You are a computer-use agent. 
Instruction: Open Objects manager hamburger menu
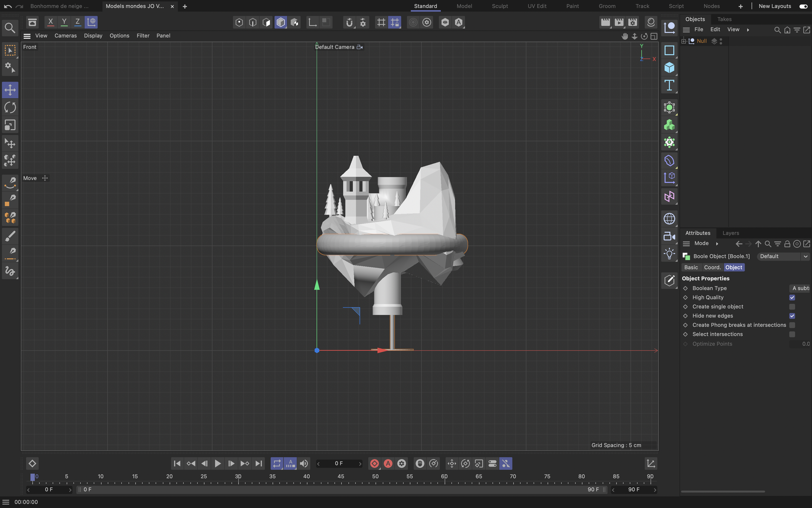click(686, 30)
